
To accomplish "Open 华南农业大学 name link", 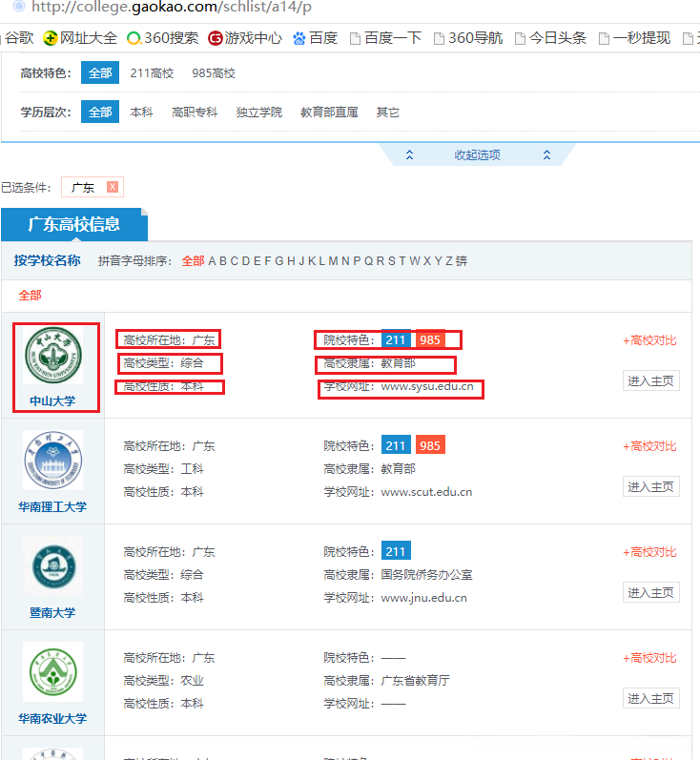I will (x=52, y=718).
